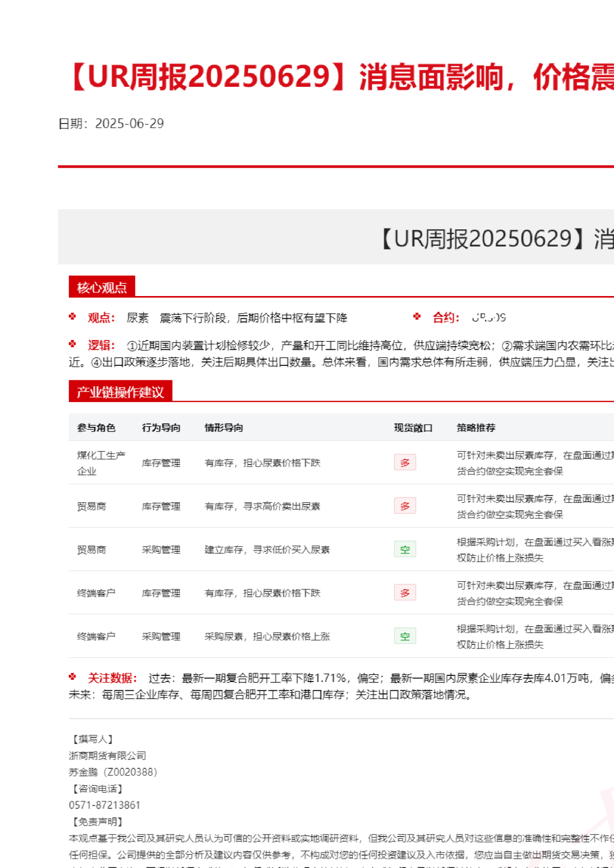614x868 pixels.
Task: Select the 核心观点 section tab
Action: point(102,287)
